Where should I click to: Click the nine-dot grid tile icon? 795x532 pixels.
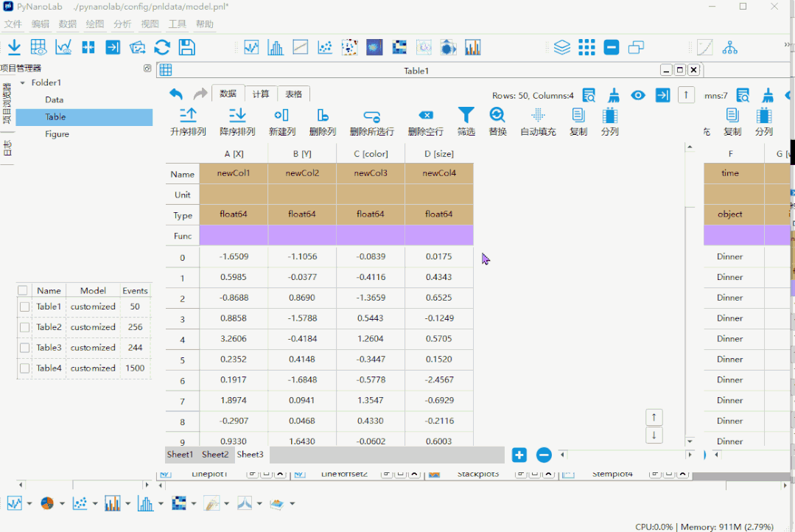coord(586,47)
